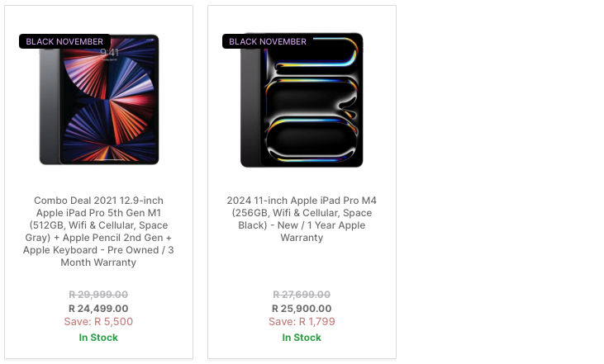The height and width of the screenshot is (364, 604).
Task: Open the 2021 12.9-inch iPad Pro product image
Action: 99,100
